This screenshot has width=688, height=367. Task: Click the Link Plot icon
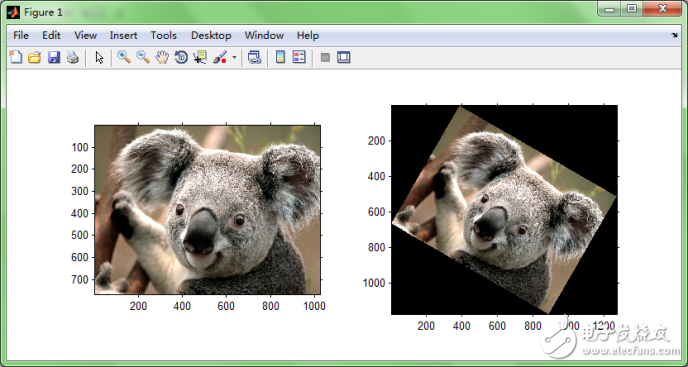click(x=254, y=58)
